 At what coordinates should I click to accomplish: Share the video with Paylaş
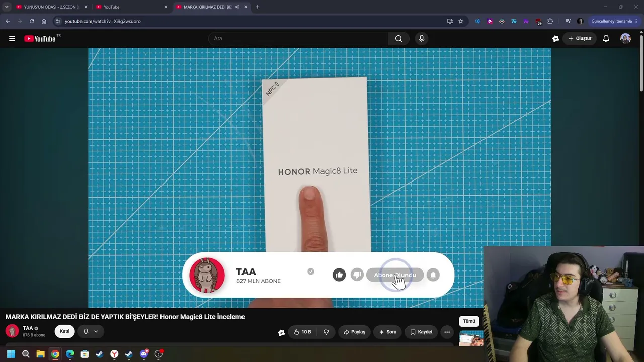coord(354,332)
